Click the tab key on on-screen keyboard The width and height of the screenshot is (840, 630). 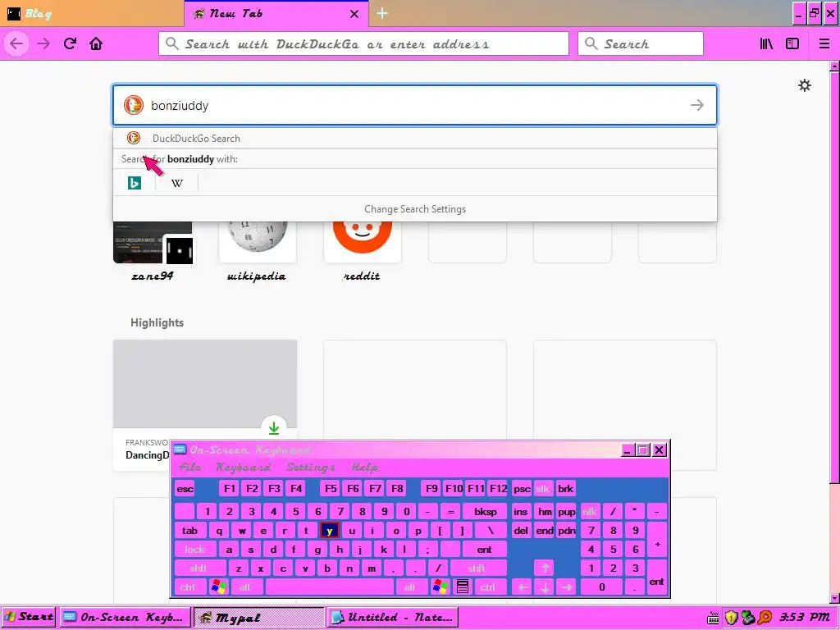(x=189, y=531)
